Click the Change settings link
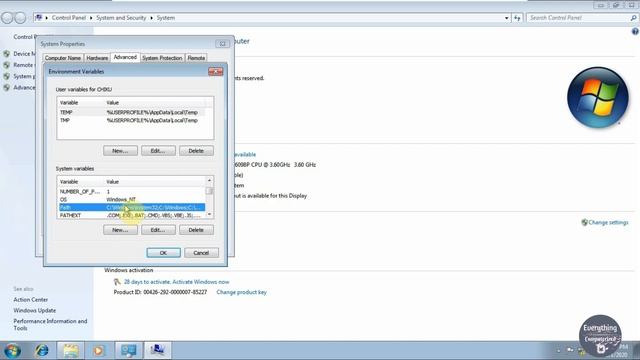 (x=608, y=222)
